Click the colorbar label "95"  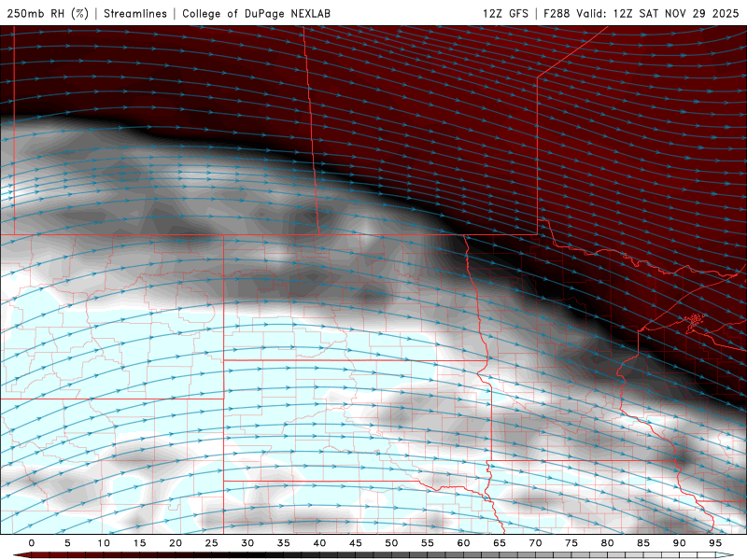click(714, 543)
